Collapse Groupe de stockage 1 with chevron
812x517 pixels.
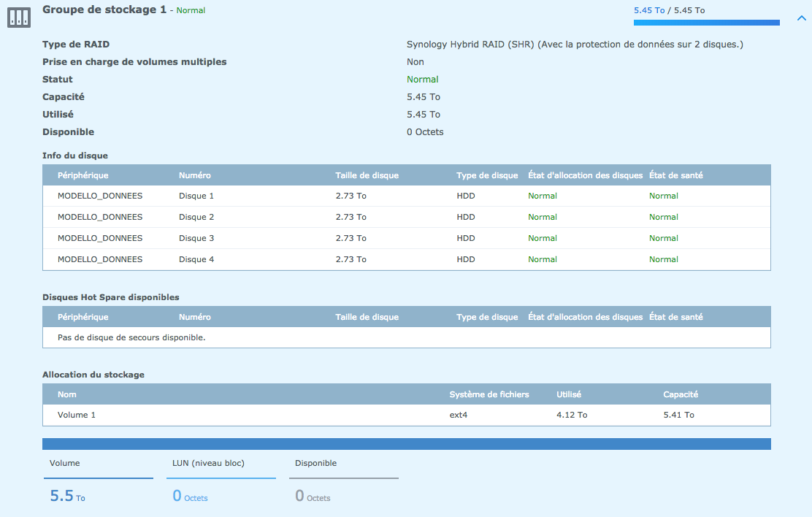point(801,18)
